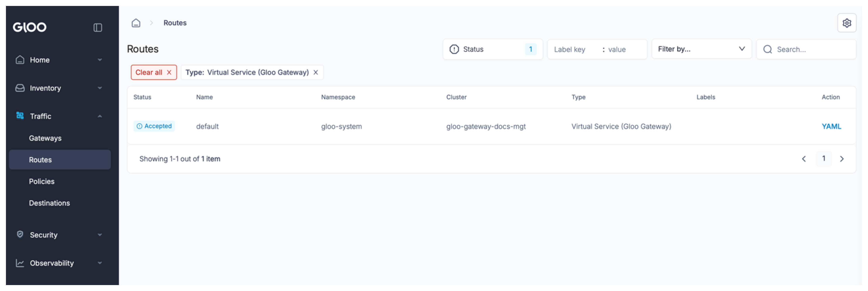Click the Accepted status badge
Screen dimensions: 868x291
pyautogui.click(x=154, y=126)
